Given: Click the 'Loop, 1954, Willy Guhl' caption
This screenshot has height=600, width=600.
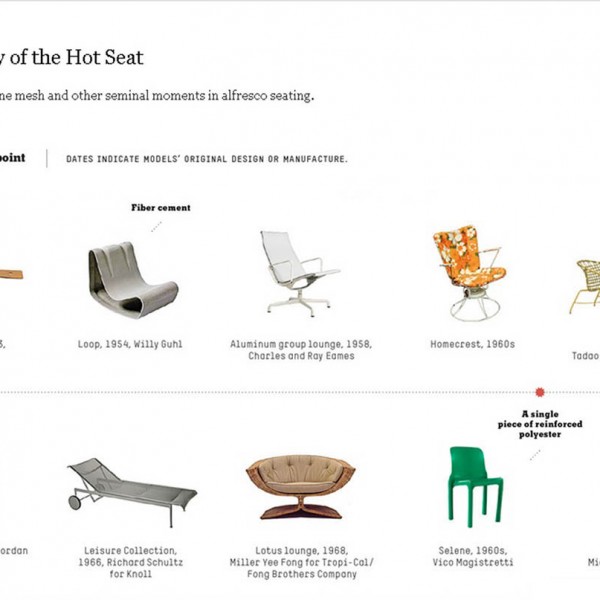Looking at the screenshot, I should pos(130,344).
